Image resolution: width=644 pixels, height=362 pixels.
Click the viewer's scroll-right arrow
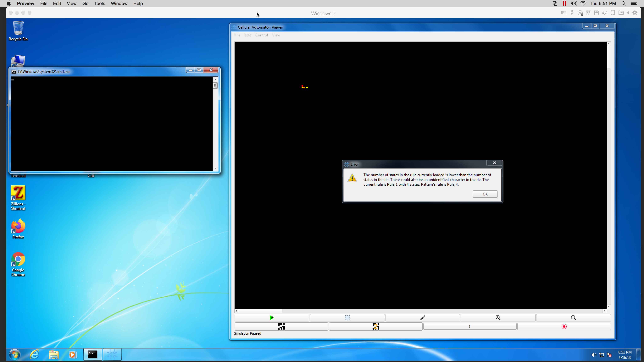pyautogui.click(x=605, y=311)
